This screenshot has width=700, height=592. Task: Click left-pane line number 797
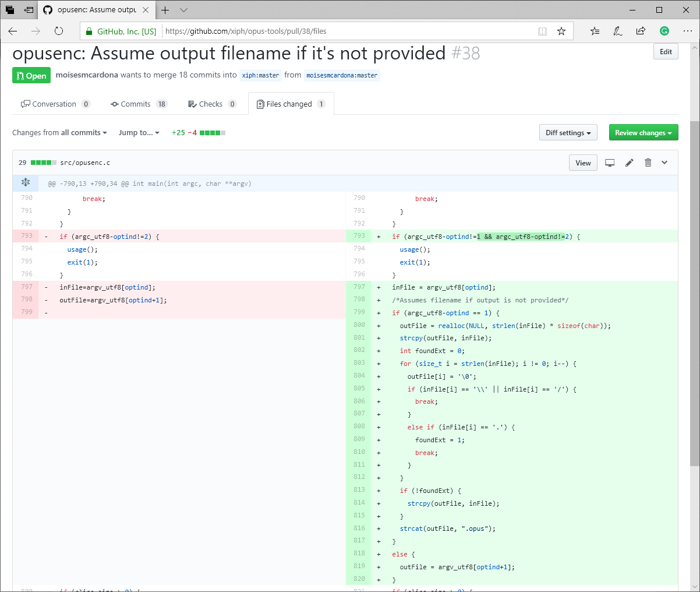point(27,287)
